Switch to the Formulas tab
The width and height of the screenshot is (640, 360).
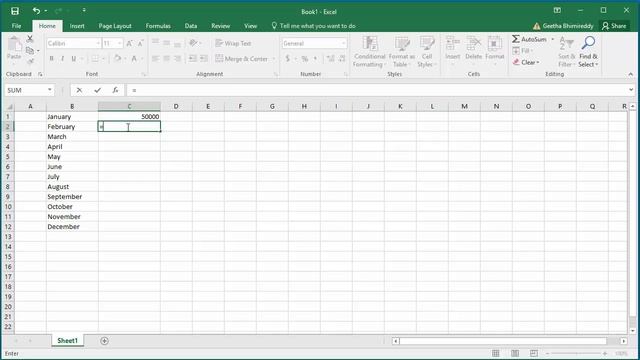(x=158, y=26)
